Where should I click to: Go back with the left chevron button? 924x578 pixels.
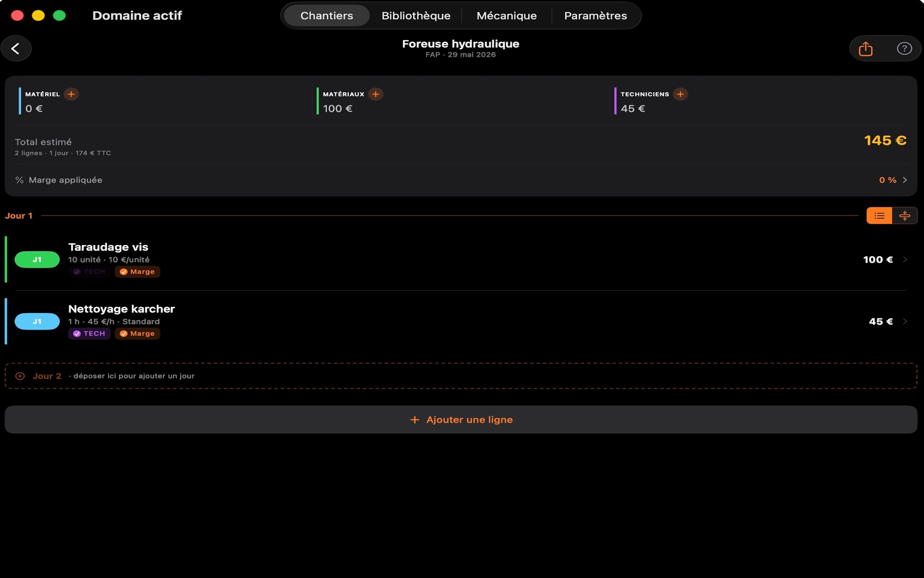click(x=16, y=48)
